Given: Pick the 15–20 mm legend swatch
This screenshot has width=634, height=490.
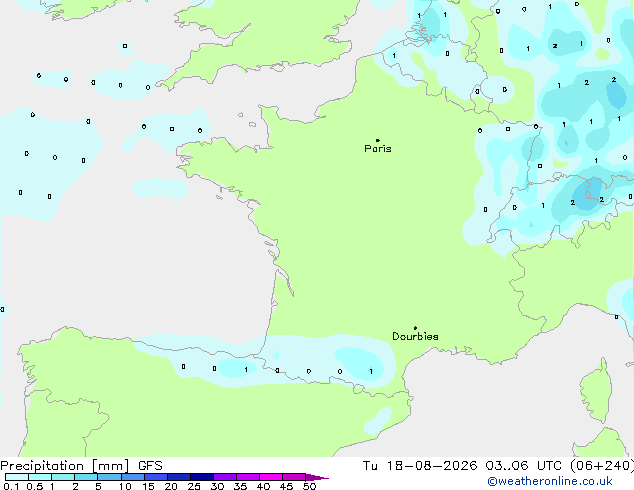Looking at the screenshot, I should (x=155, y=477).
